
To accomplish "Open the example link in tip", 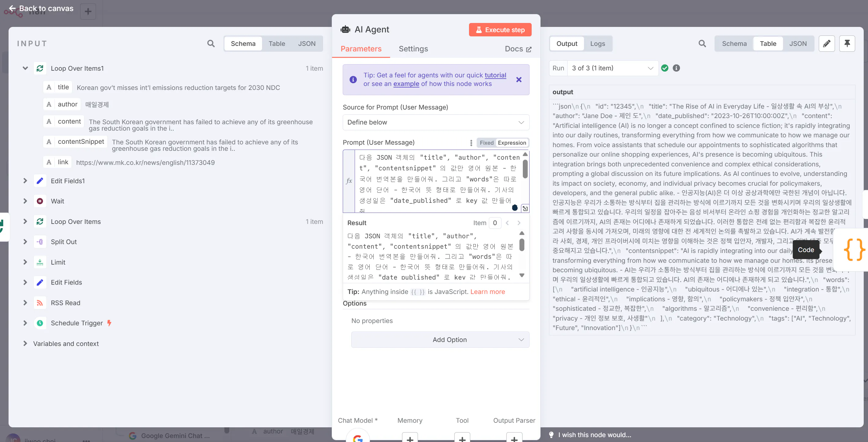I will point(406,84).
